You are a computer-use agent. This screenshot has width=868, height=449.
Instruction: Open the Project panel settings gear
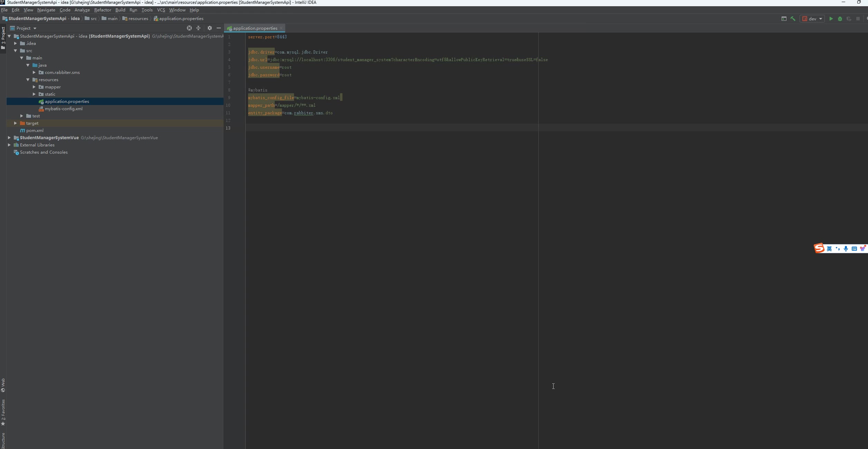point(209,28)
